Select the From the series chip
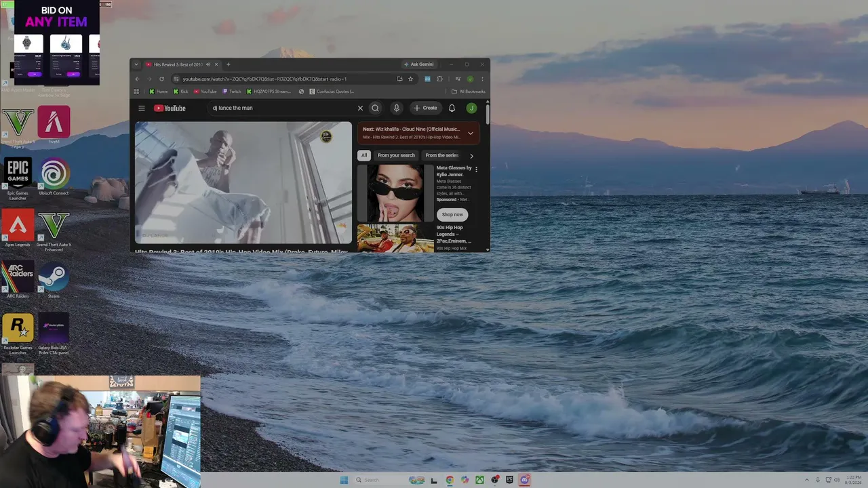868x488 pixels. click(441, 155)
